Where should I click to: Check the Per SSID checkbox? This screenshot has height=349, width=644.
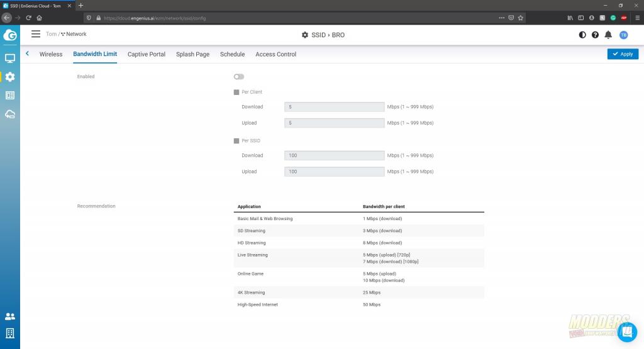click(236, 141)
